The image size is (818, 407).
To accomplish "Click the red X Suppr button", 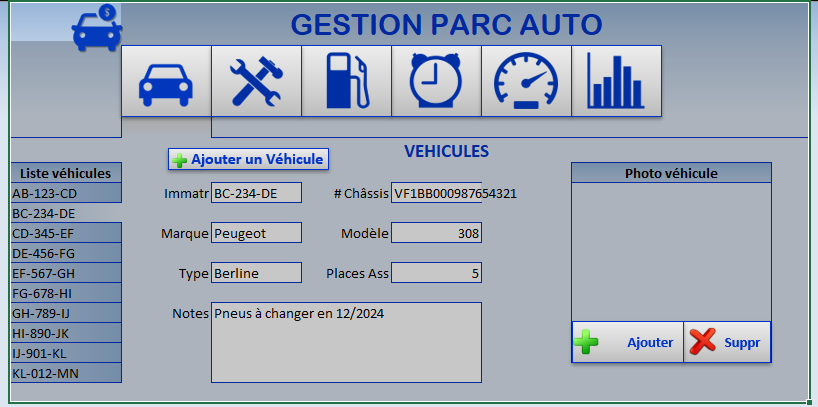I will (x=727, y=342).
